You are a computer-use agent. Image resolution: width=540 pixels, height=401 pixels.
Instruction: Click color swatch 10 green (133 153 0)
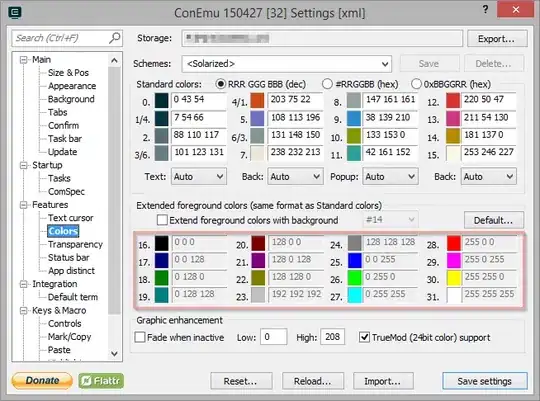354,136
